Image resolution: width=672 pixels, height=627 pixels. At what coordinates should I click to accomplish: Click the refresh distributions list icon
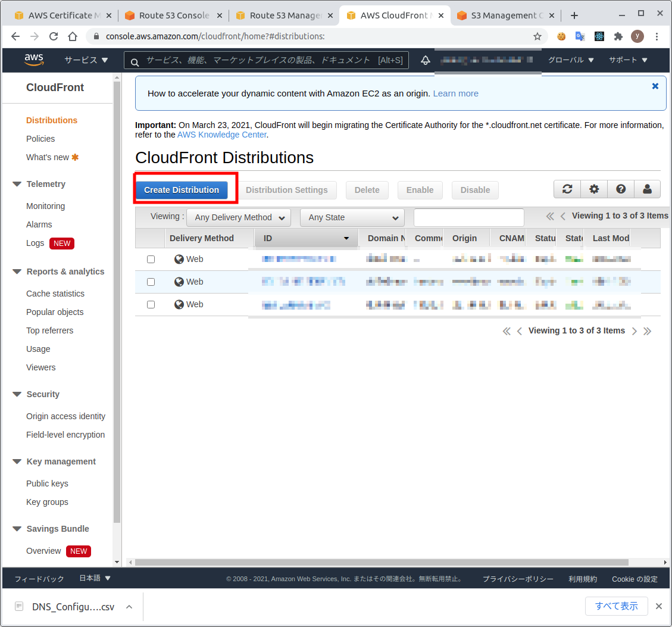[567, 189]
